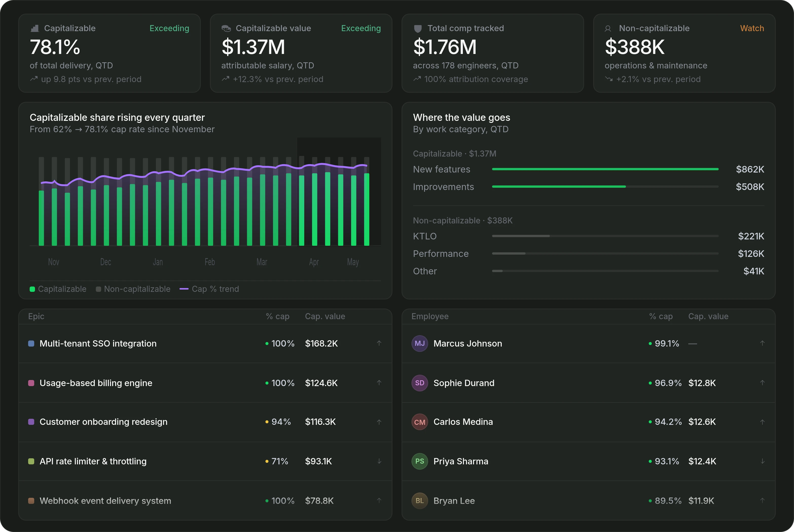This screenshot has height=532, width=794.
Task: Click the green swatch for API rate limiter
Action: [31, 461]
